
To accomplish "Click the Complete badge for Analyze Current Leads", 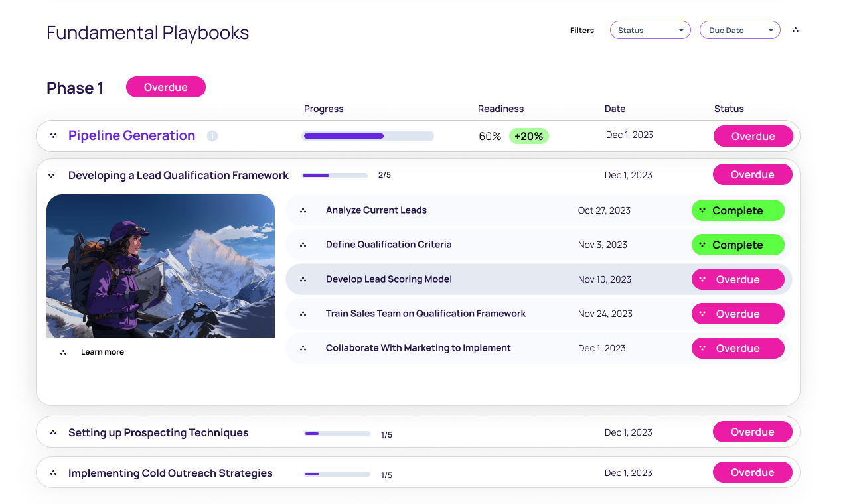I will click(x=737, y=210).
